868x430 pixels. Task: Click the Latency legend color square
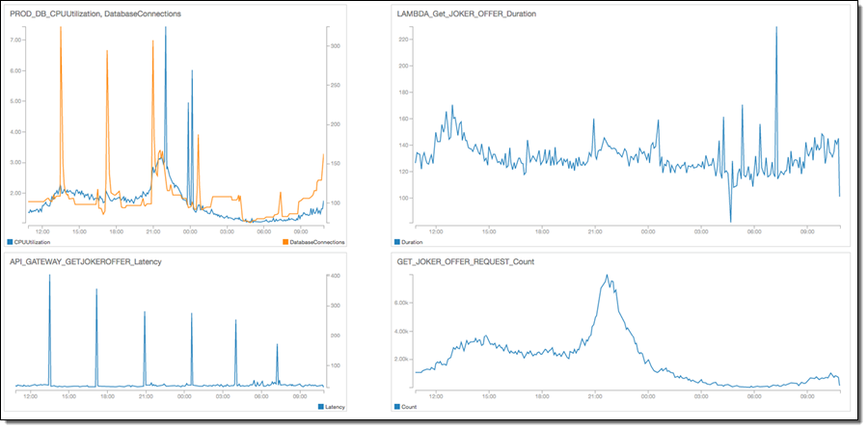tap(321, 407)
